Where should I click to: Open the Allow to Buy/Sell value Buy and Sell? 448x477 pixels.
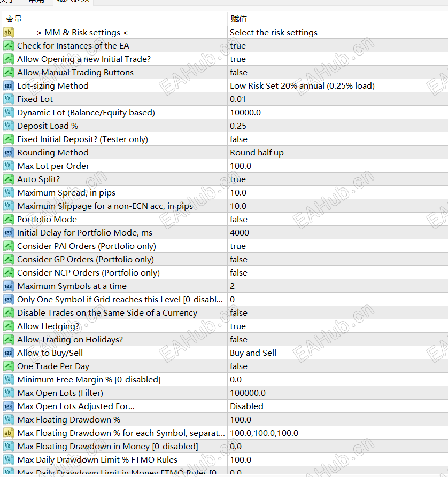[253, 353]
